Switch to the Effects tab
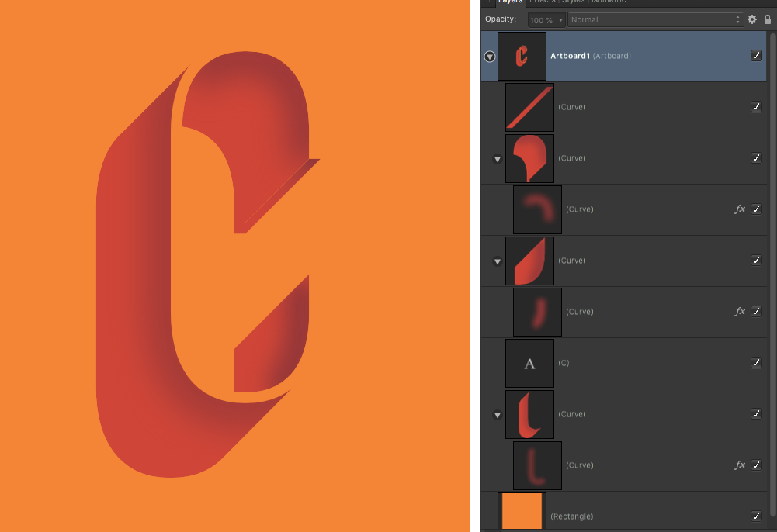This screenshot has height=532, width=777. (542, 2)
